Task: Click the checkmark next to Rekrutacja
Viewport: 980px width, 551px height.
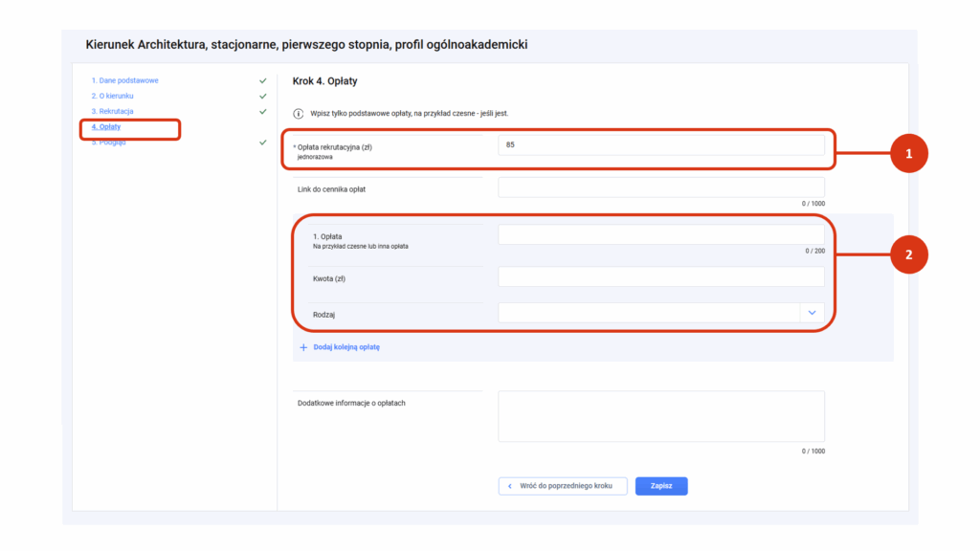Action: [262, 112]
